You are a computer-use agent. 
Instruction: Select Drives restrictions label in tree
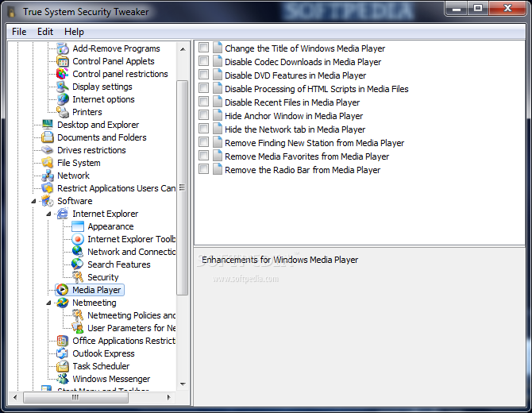click(x=91, y=150)
